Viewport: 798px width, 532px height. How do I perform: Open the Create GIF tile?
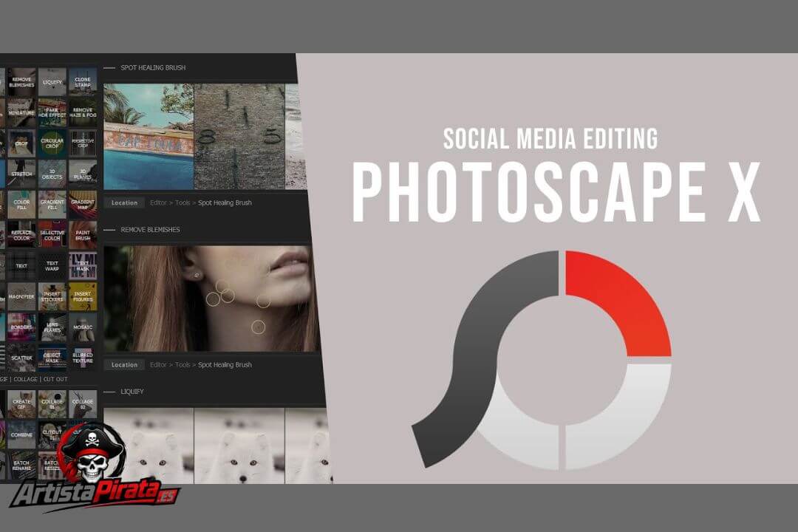21,404
